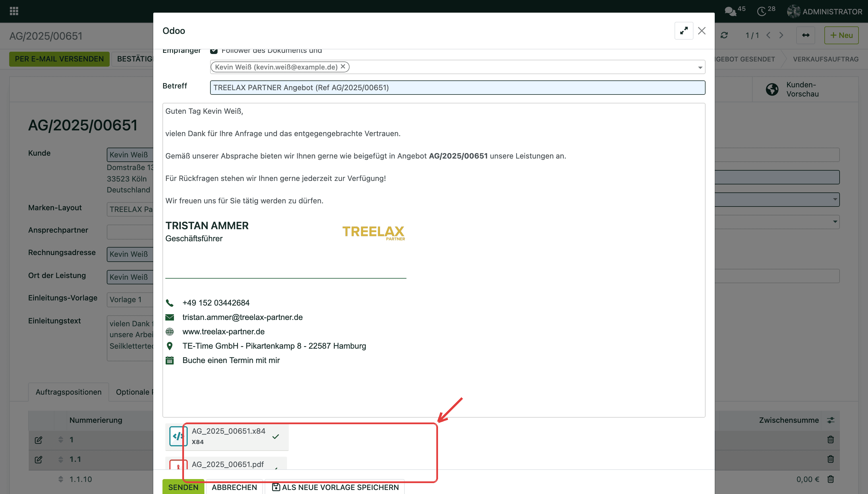Open the Kunden-Vorschau globe button
This screenshot has height=494, width=868.
[805, 89]
